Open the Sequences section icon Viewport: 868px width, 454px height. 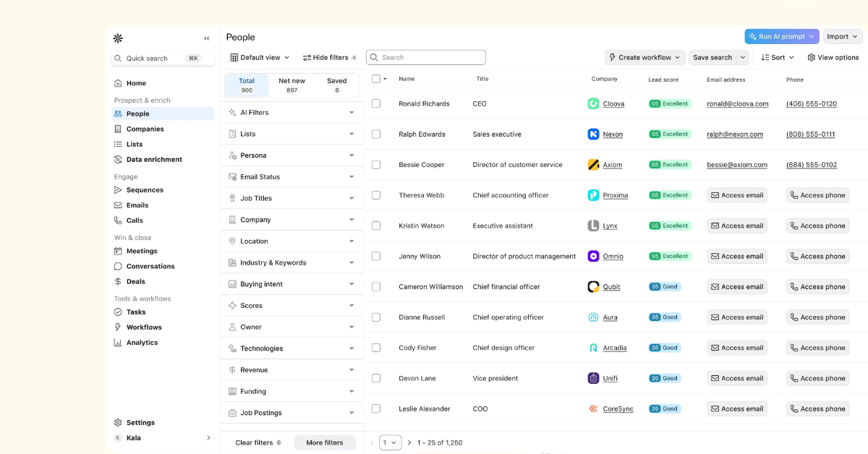[x=119, y=190]
